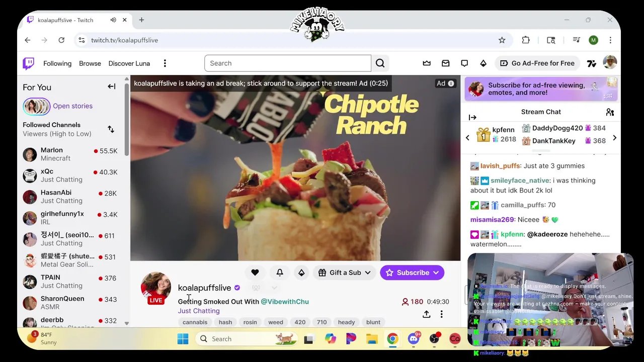
Task: Open Chrome media controls icon
Action: point(577,40)
